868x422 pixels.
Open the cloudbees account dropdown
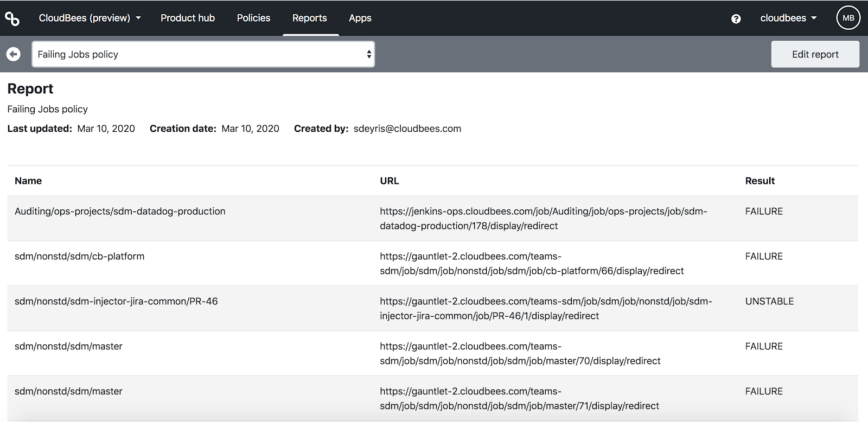click(788, 18)
